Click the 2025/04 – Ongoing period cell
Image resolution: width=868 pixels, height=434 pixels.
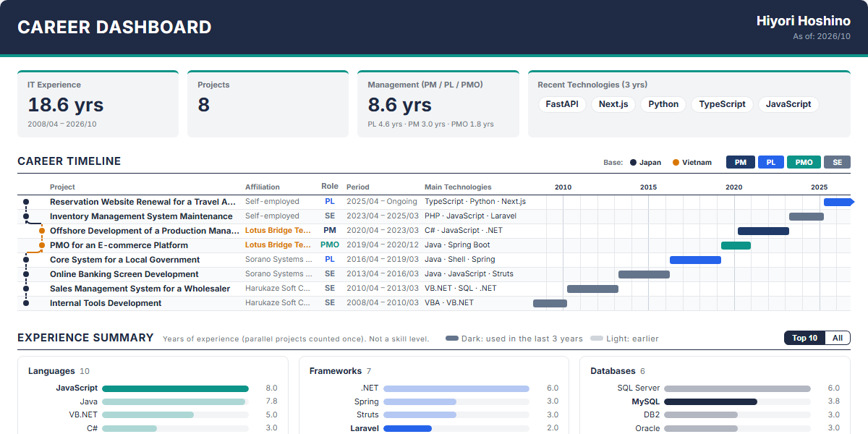coord(382,202)
